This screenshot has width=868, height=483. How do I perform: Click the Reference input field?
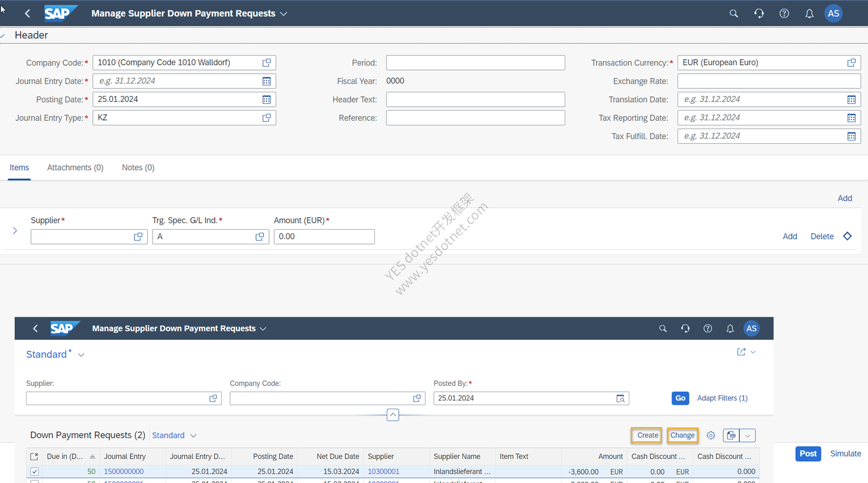click(475, 118)
